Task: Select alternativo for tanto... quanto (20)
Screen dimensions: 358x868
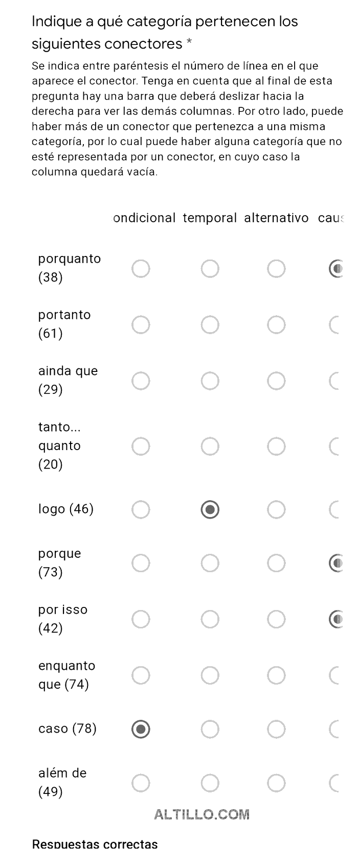Action: click(x=276, y=446)
